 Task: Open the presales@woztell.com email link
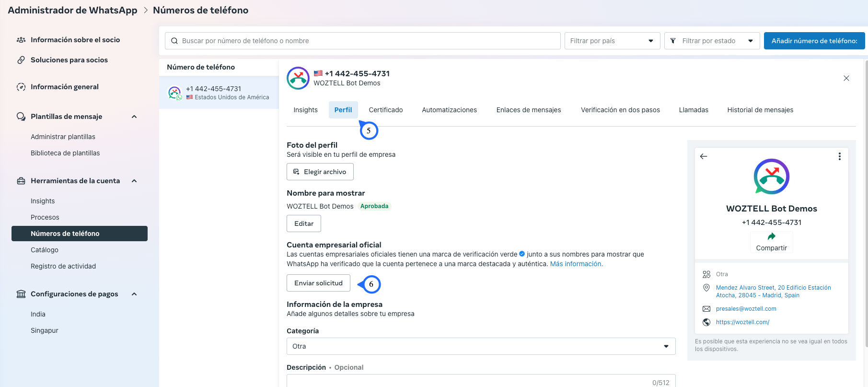746,309
